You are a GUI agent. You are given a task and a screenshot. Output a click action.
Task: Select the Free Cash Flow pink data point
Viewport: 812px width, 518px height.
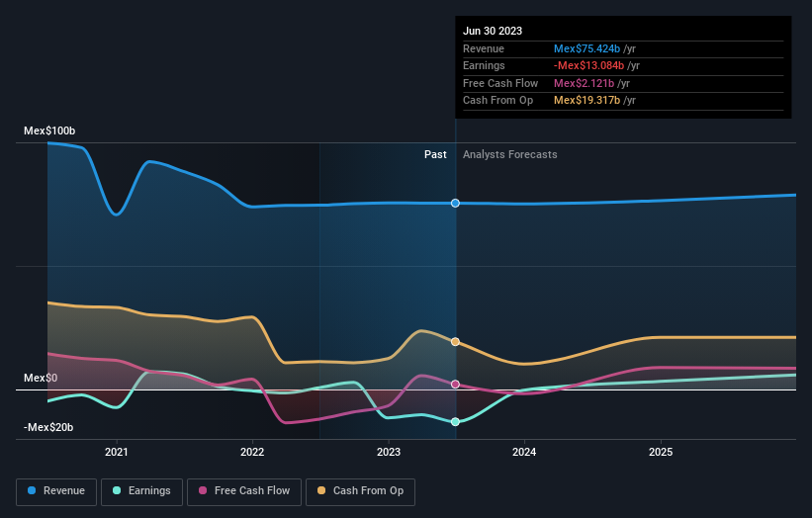tap(455, 384)
